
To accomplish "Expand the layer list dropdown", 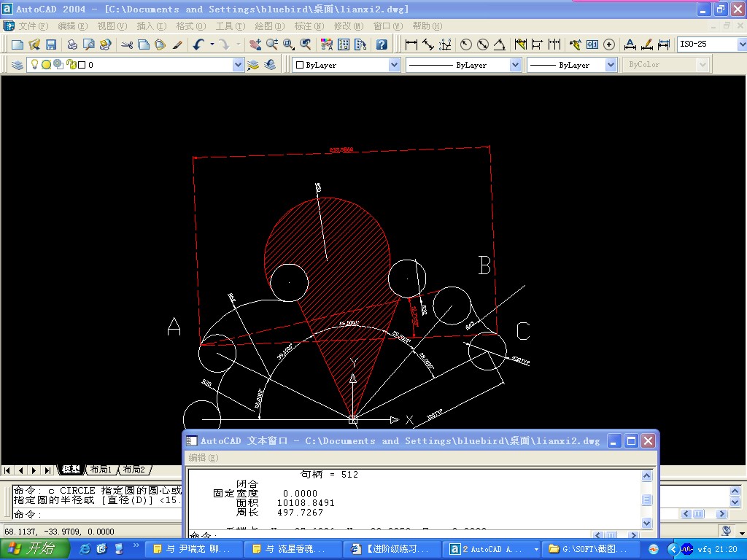I will pos(238,65).
